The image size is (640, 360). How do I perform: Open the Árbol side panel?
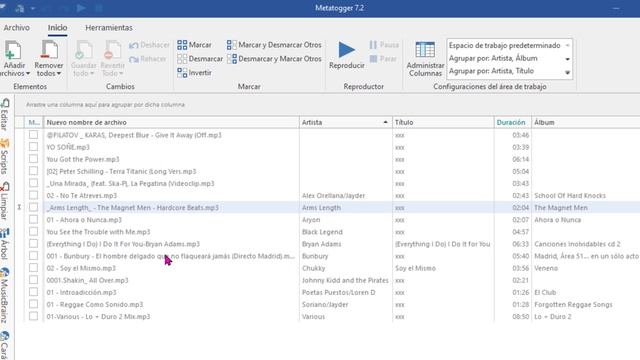tap(5, 244)
